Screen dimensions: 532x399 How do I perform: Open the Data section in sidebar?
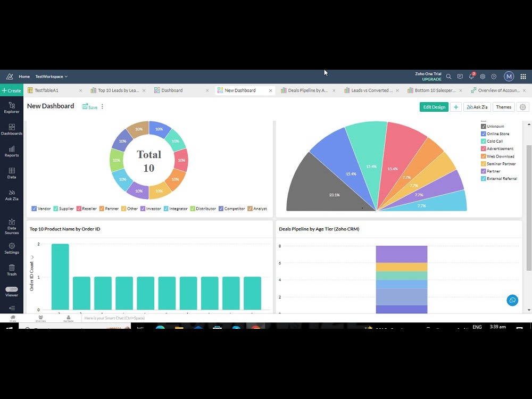click(x=12, y=173)
